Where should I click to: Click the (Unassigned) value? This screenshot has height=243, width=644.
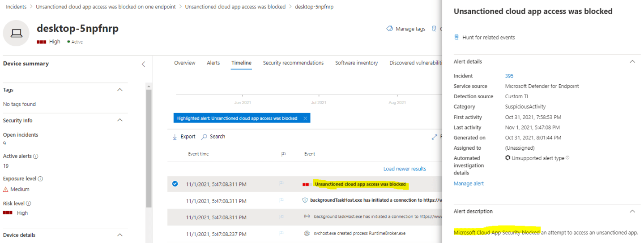pos(520,148)
